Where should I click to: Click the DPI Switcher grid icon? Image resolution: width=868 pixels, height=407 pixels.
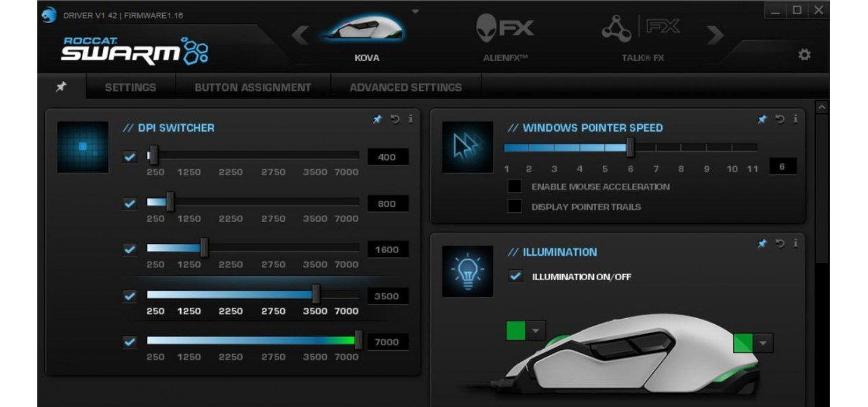click(x=83, y=147)
